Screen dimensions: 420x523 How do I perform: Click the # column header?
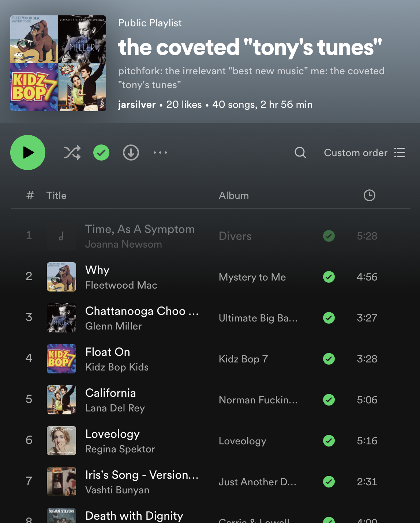30,196
